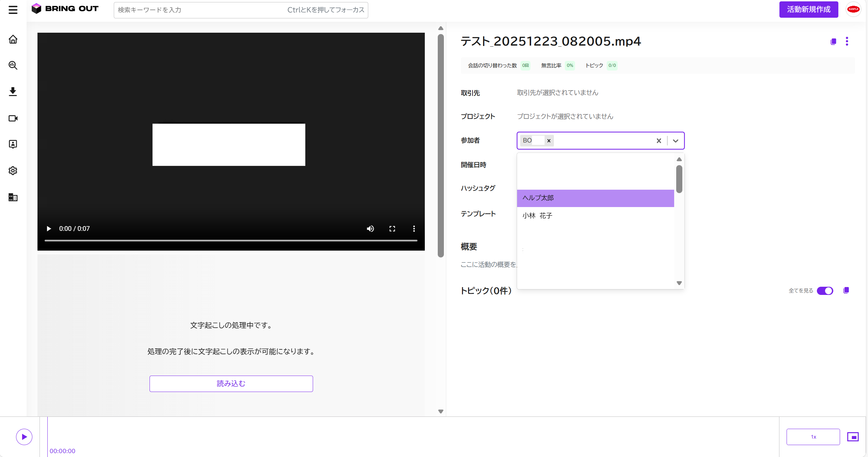The image size is (868, 457).
Task: Click the 活動新規作成 button
Action: coord(809,10)
